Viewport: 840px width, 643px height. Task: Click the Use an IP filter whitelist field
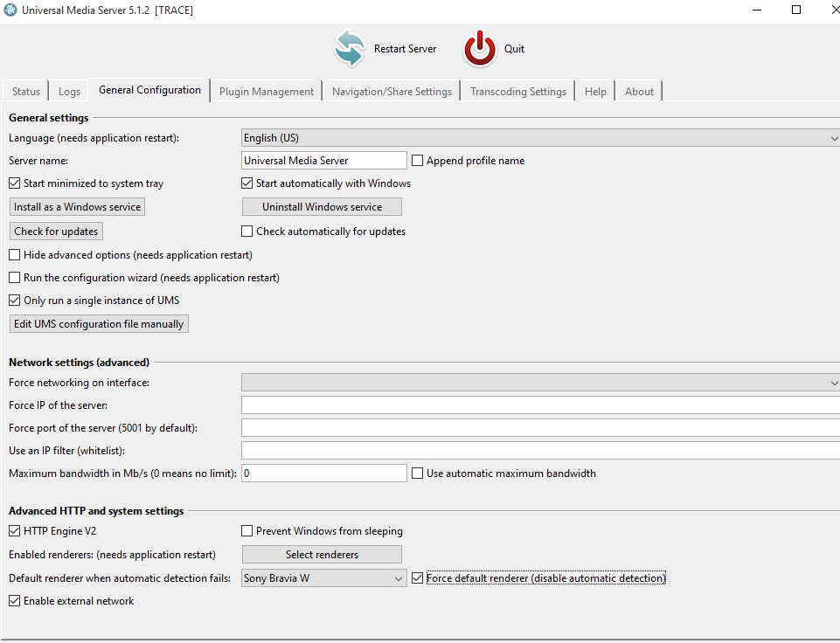pos(540,451)
